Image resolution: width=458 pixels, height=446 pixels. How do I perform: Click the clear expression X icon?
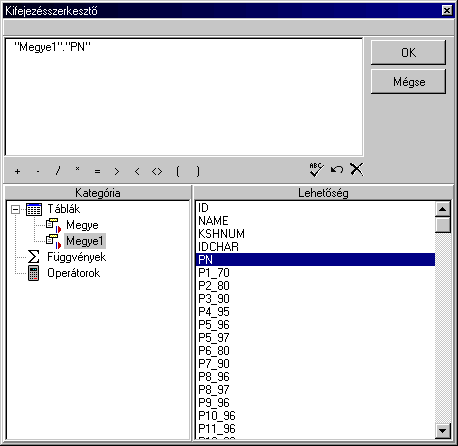pyautogui.click(x=357, y=169)
